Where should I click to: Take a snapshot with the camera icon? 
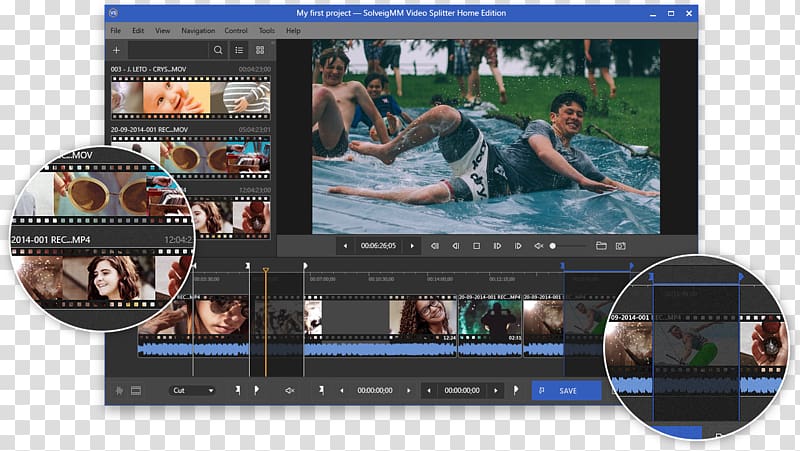[x=620, y=246]
